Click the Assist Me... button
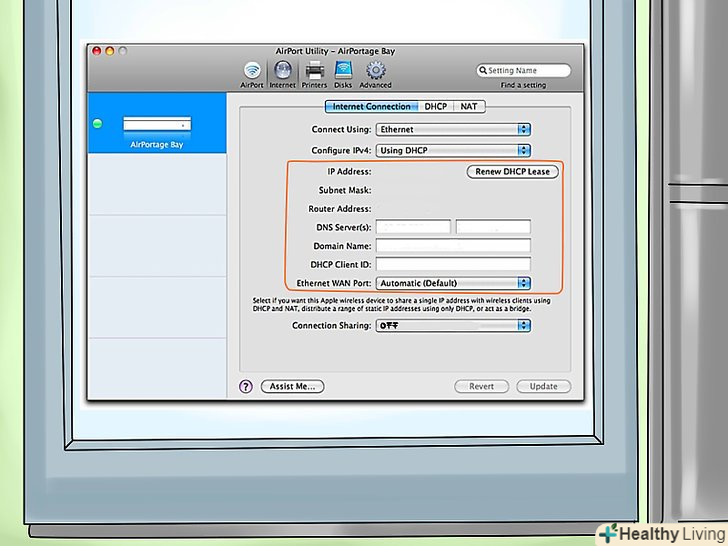 point(292,386)
